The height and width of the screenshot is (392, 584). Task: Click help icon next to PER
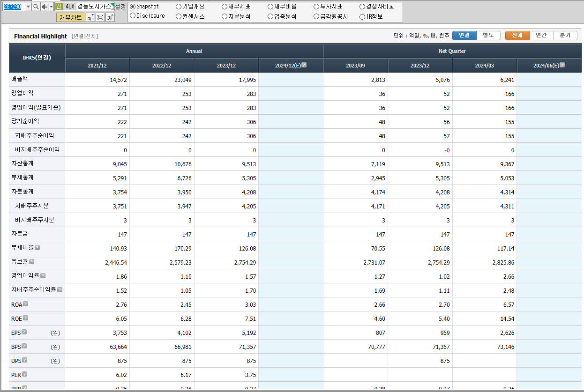[25, 374]
